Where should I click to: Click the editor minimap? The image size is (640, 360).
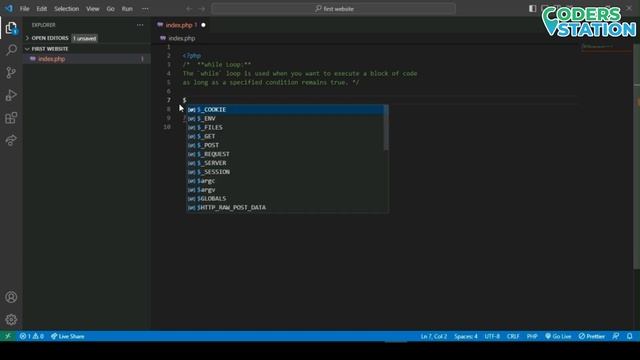[606, 47]
